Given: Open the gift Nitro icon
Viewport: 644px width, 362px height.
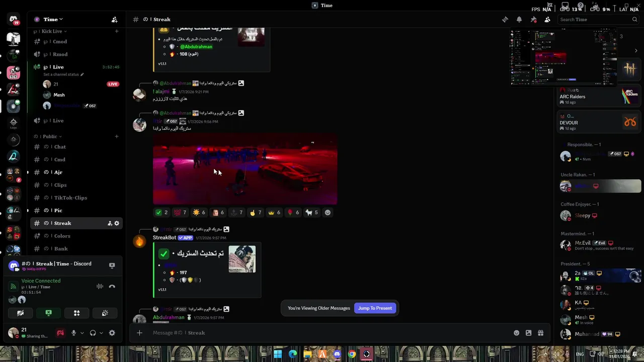Looking at the screenshot, I should coord(540,333).
